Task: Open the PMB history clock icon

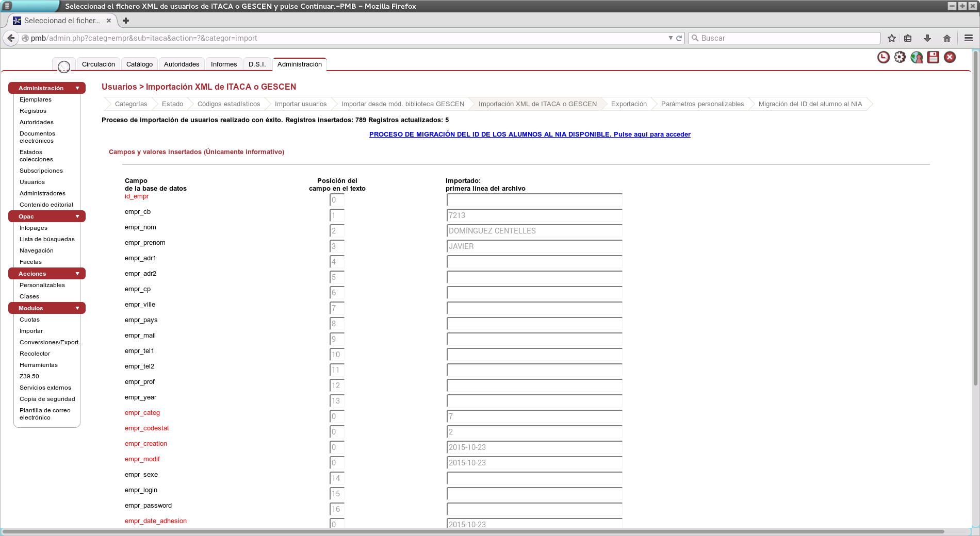Action: (x=883, y=57)
